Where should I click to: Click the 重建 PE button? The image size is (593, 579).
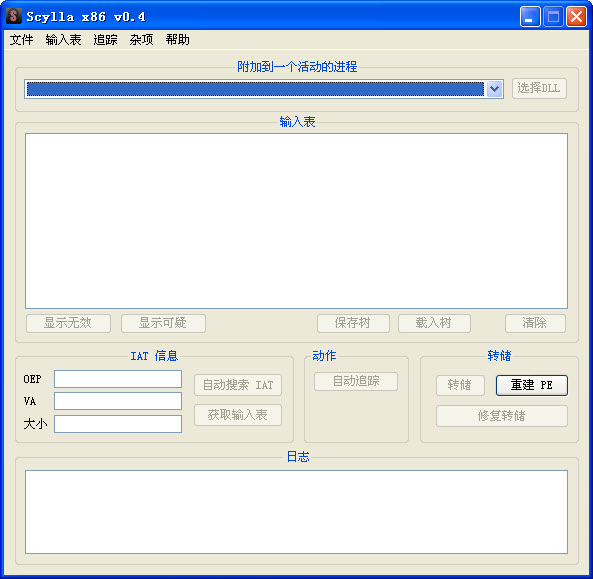(x=531, y=385)
